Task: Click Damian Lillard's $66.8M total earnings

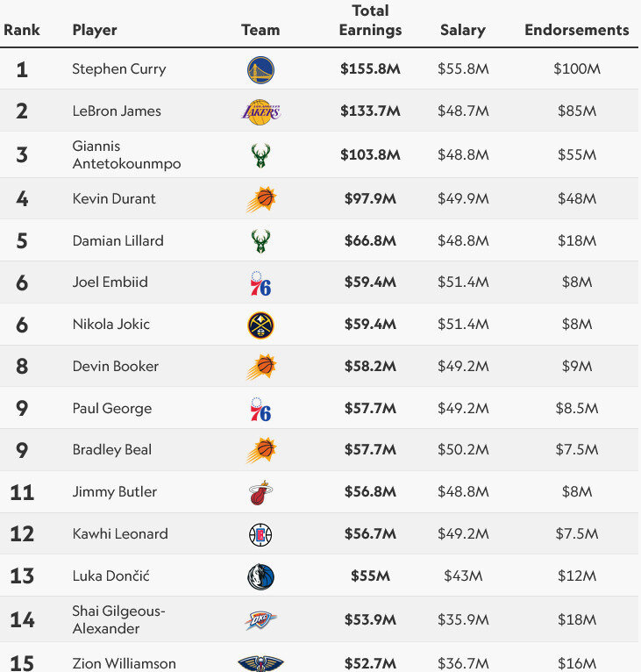Action: pyautogui.click(x=370, y=240)
